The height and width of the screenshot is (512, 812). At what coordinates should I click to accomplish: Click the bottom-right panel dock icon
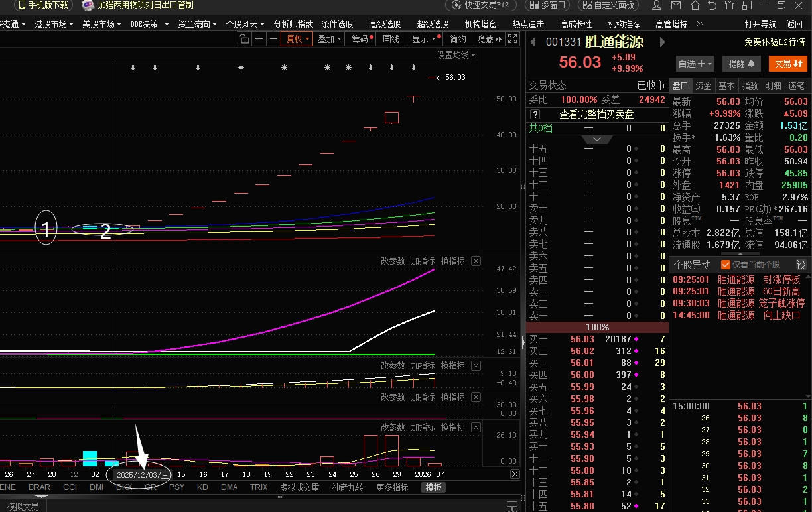point(511,507)
